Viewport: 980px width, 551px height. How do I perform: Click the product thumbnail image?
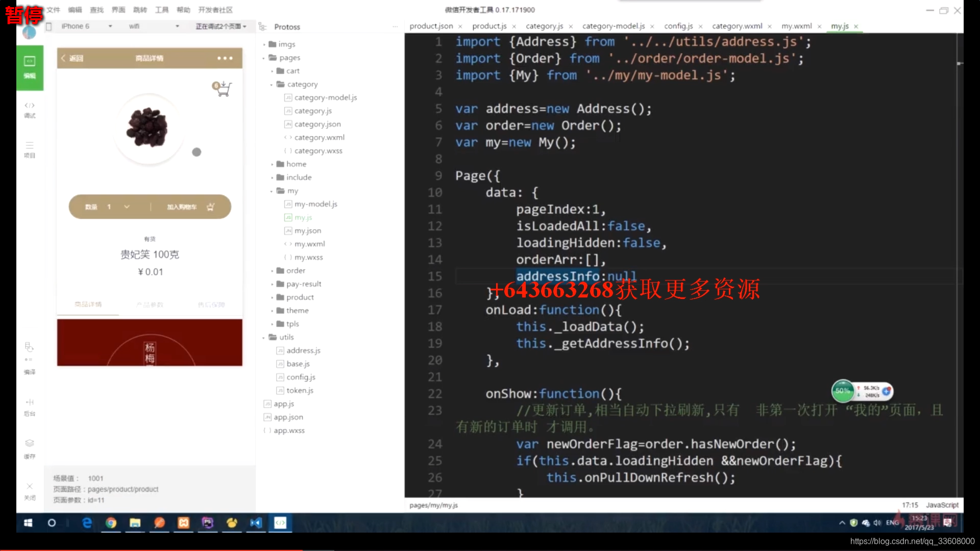148,127
